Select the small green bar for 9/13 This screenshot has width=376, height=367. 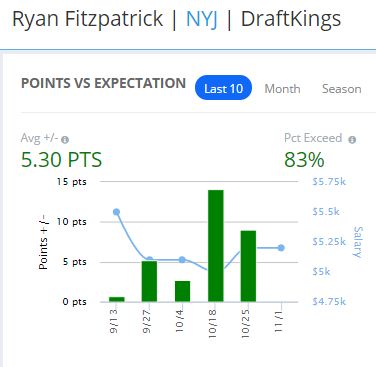(x=117, y=299)
